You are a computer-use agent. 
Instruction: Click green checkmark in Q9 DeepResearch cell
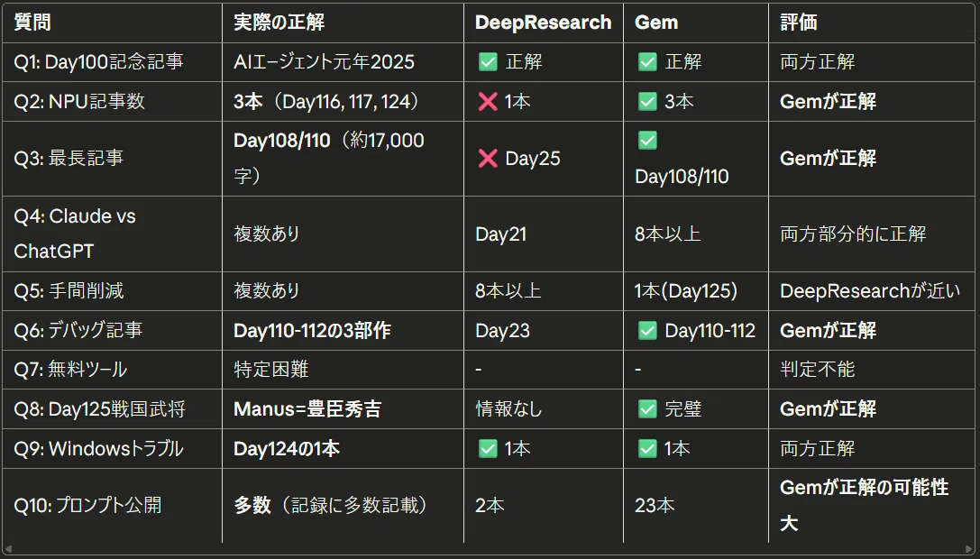pos(488,448)
